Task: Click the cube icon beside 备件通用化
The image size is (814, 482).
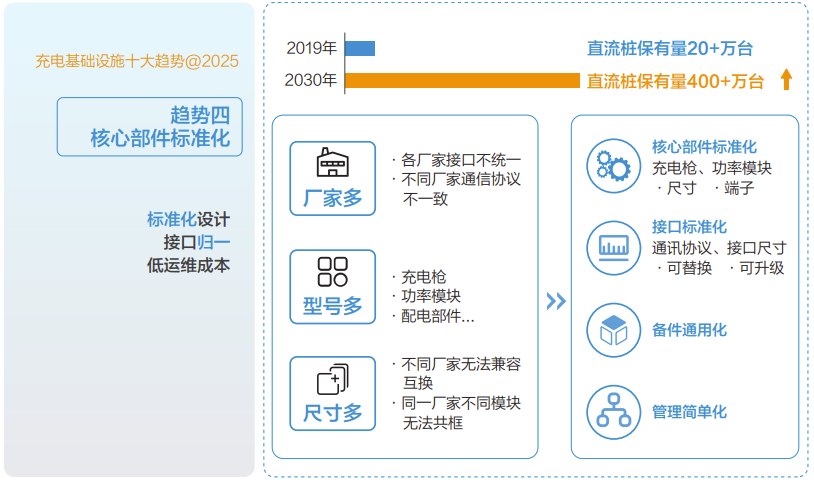Action: [x=612, y=329]
